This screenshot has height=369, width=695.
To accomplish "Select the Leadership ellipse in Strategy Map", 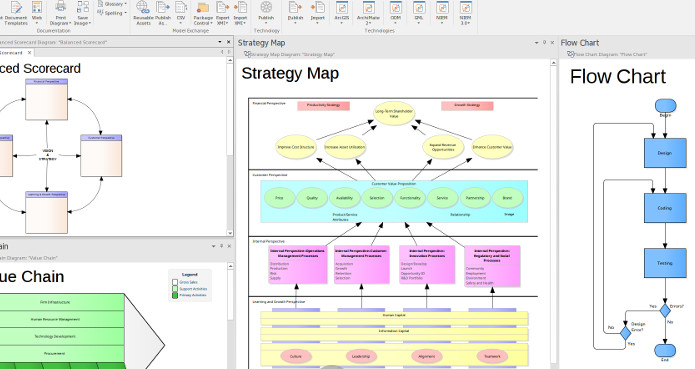I will point(361,356).
